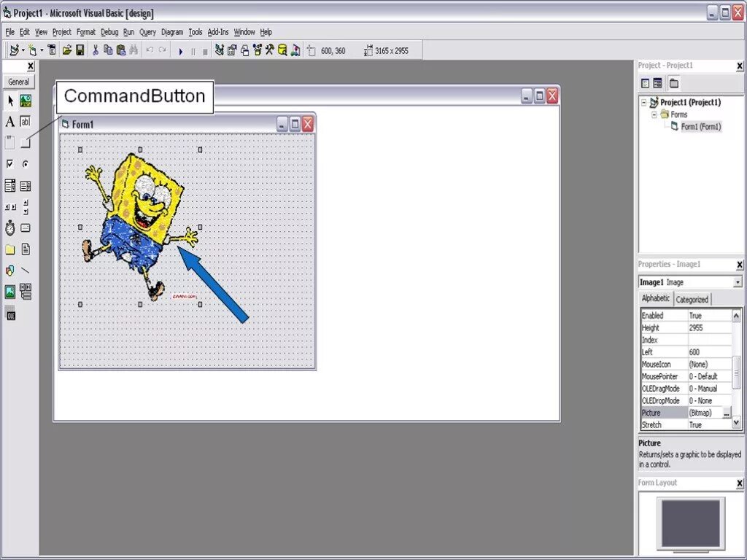Select the VScrollBar control tool
Image resolution: width=747 pixels, height=560 pixels.
(x=26, y=206)
